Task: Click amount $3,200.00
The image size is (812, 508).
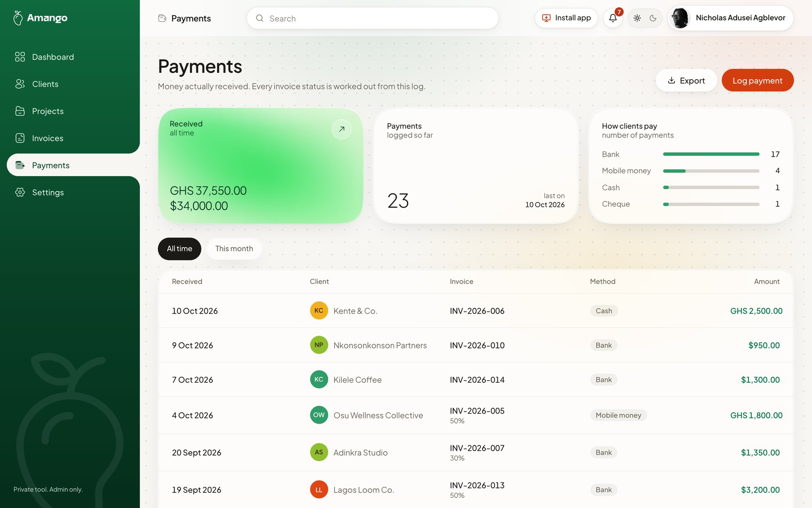Action: [x=760, y=490]
